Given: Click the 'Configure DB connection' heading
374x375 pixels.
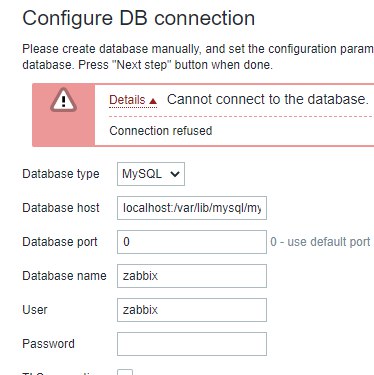Looking at the screenshot, I should pyautogui.click(x=139, y=18).
